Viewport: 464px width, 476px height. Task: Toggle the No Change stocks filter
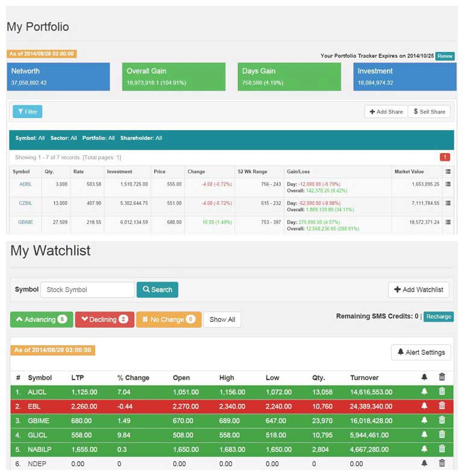click(168, 319)
